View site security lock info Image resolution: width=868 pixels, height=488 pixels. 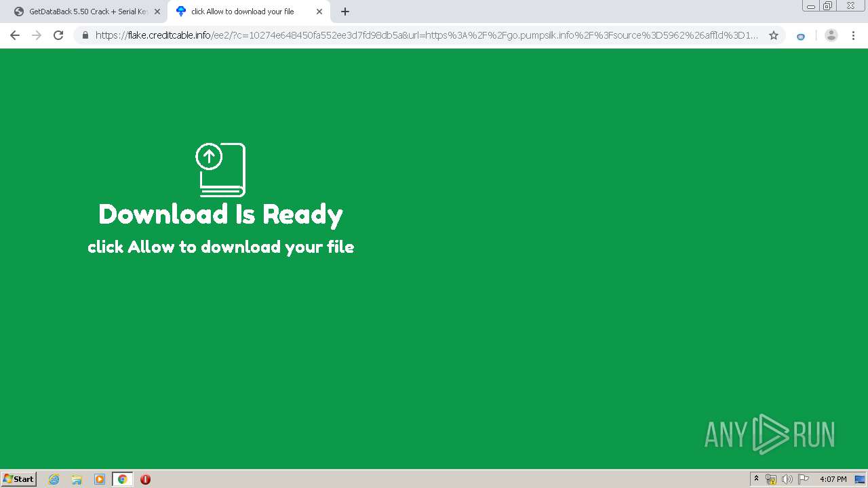pos(85,35)
